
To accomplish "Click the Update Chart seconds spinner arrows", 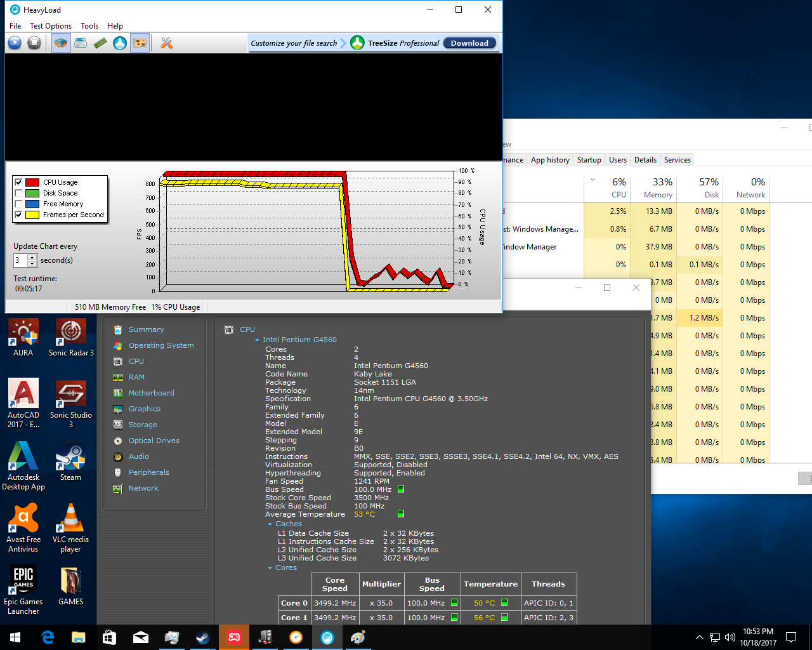I will point(32,260).
